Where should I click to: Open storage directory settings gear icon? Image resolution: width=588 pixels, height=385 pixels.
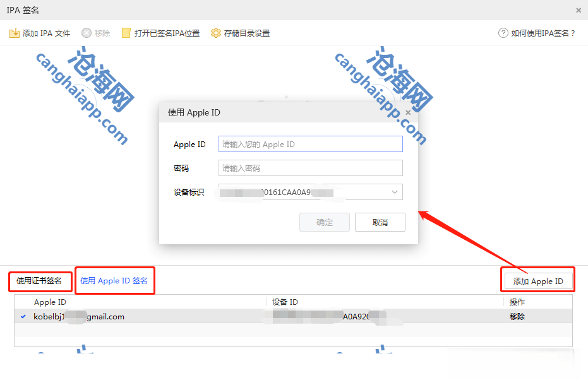click(x=216, y=33)
